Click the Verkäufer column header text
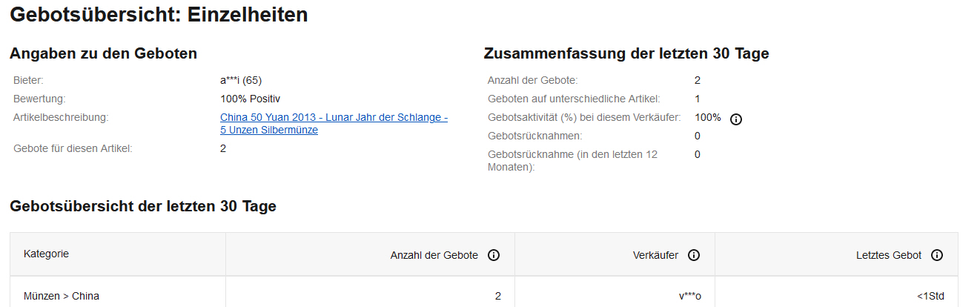Image resolution: width=980 pixels, height=307 pixels. point(655,255)
